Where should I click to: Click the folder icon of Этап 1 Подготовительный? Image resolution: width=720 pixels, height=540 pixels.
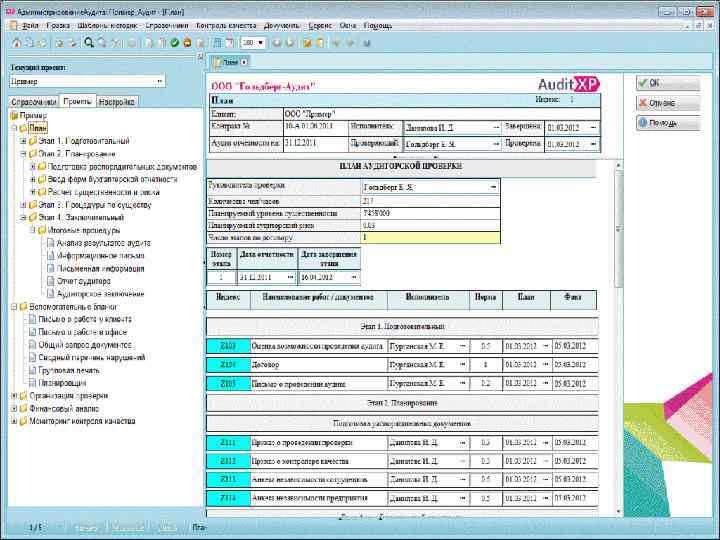point(33,141)
